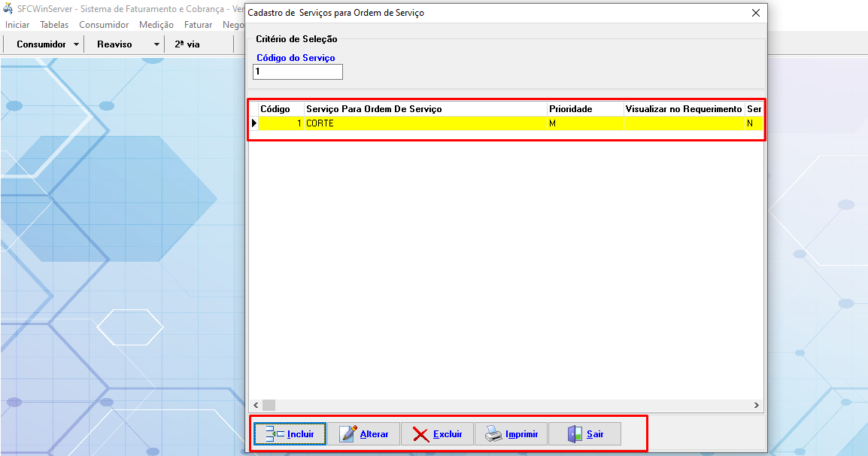
Task: Expand the Consumidor toolbar dropdown arrow
Action: click(x=77, y=44)
